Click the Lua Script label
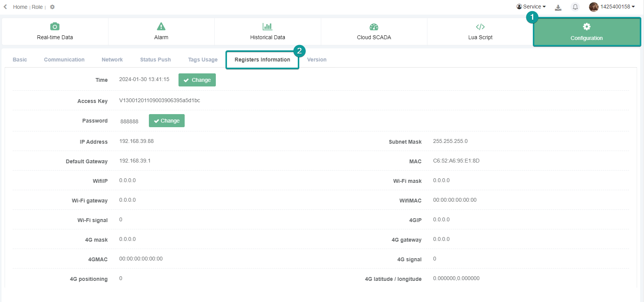Image resolution: width=644 pixels, height=302 pixels. coord(480,37)
